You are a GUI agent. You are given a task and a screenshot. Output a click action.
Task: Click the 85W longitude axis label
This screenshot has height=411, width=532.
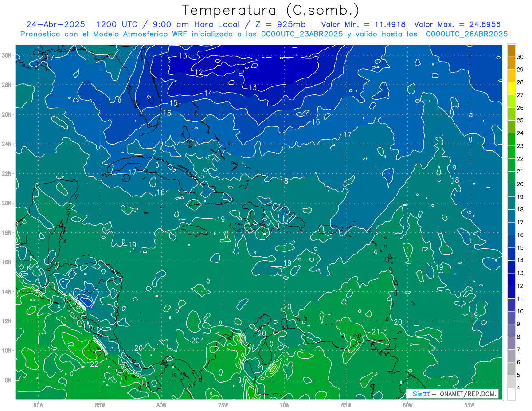(100, 405)
